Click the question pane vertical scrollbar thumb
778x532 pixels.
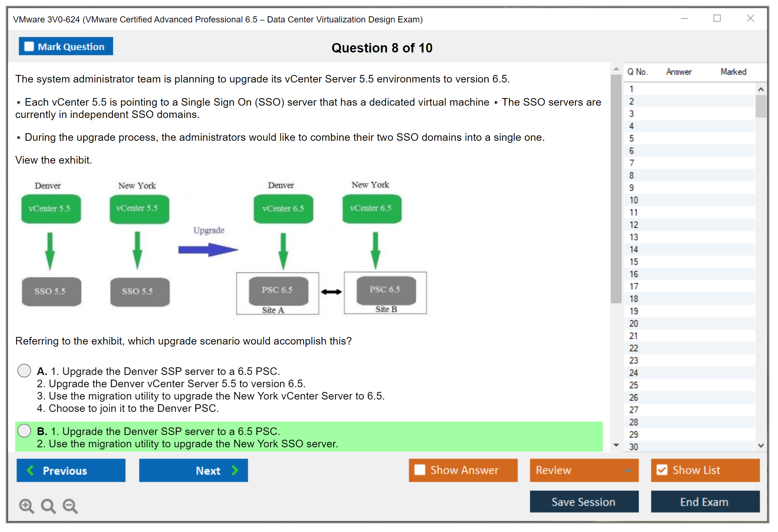tap(616, 188)
